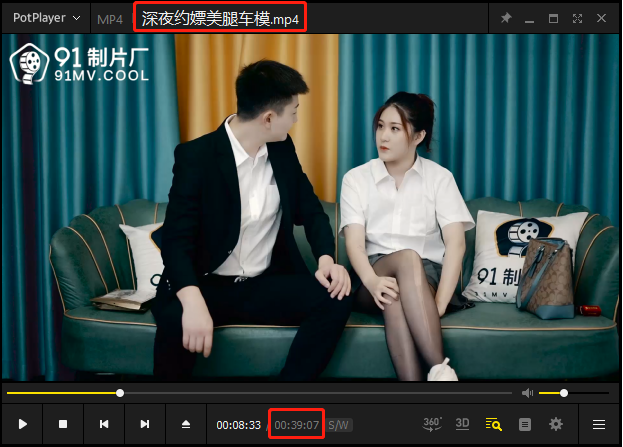
Task: Stop the video playback
Action: (63, 424)
